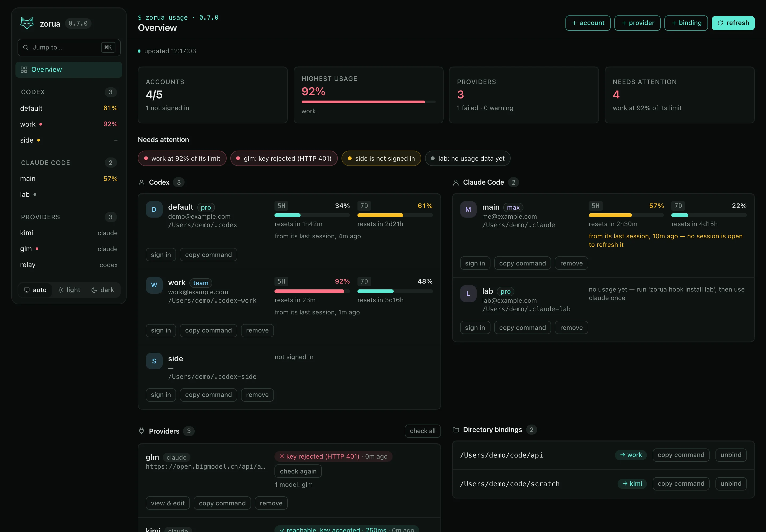Click the Overview grid icon in sidebar
This screenshot has height=532, width=766.
[24, 70]
